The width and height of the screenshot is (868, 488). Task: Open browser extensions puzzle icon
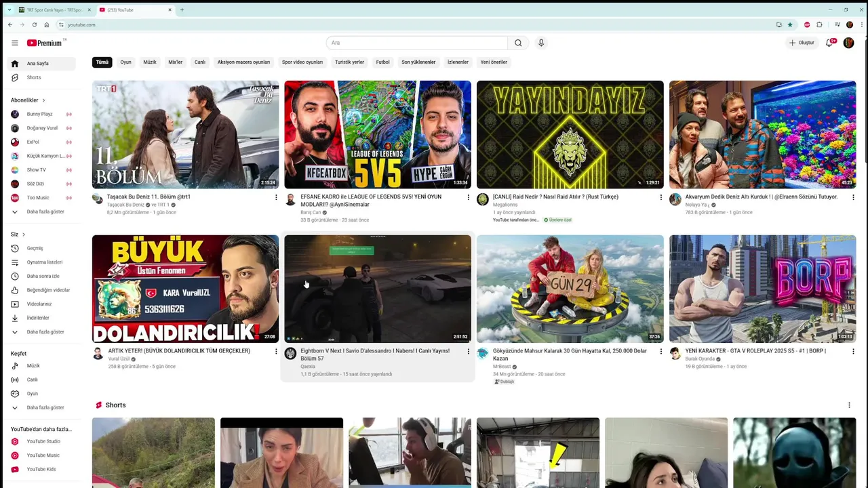819,25
